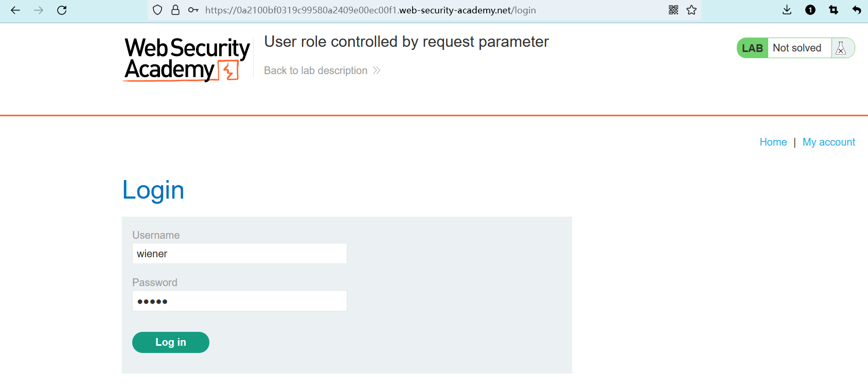
Task: Show site security info via padlock icon
Action: tap(175, 10)
